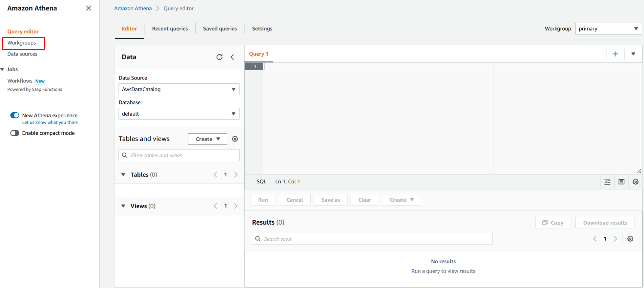Image resolution: width=644 pixels, height=288 pixels.
Task: Click the Cancel button
Action: click(x=295, y=200)
